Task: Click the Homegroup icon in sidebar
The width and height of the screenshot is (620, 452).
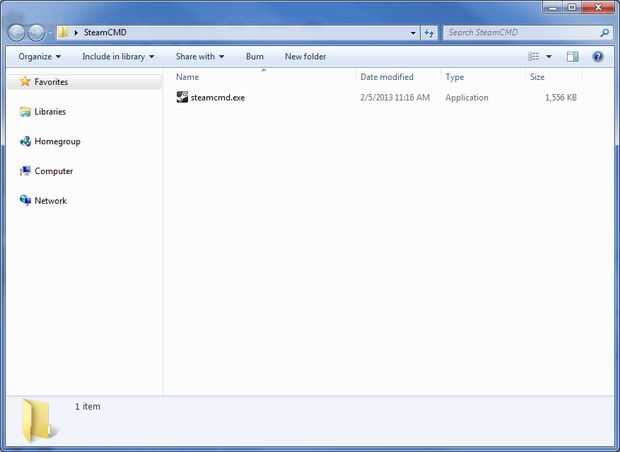Action: 25,141
